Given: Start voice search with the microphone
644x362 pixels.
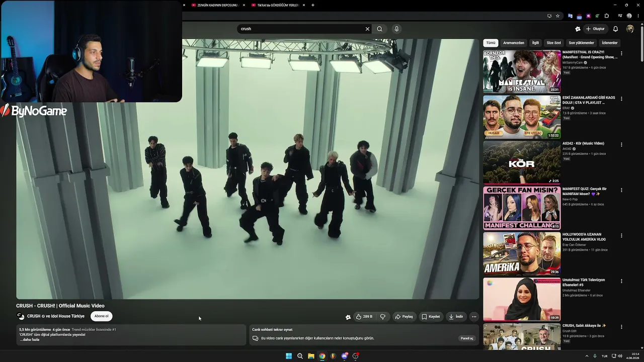Looking at the screenshot, I should click(x=396, y=29).
